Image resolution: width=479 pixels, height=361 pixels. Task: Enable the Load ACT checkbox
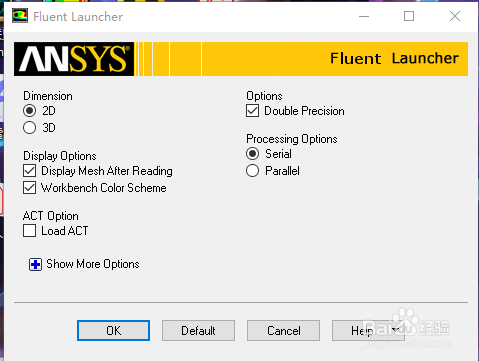(29, 231)
